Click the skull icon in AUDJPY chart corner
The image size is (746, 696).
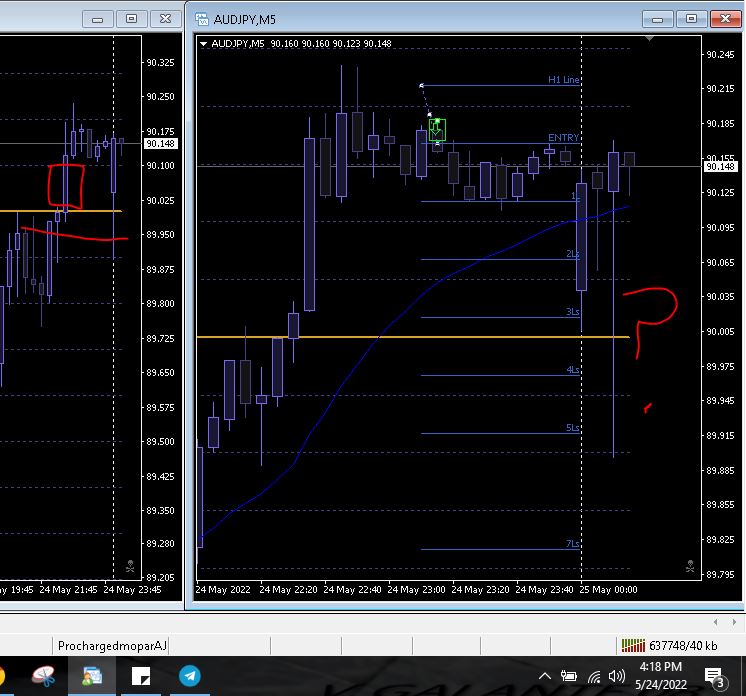690,566
